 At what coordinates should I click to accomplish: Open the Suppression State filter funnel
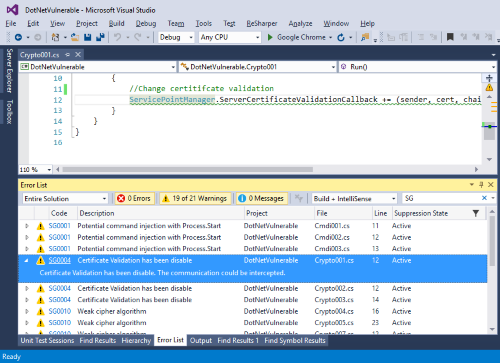click(476, 213)
